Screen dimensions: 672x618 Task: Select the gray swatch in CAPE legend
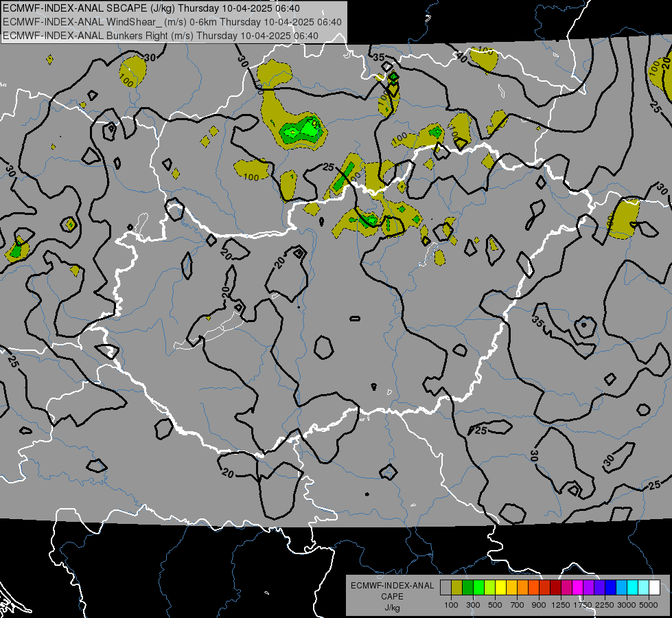coord(445,588)
